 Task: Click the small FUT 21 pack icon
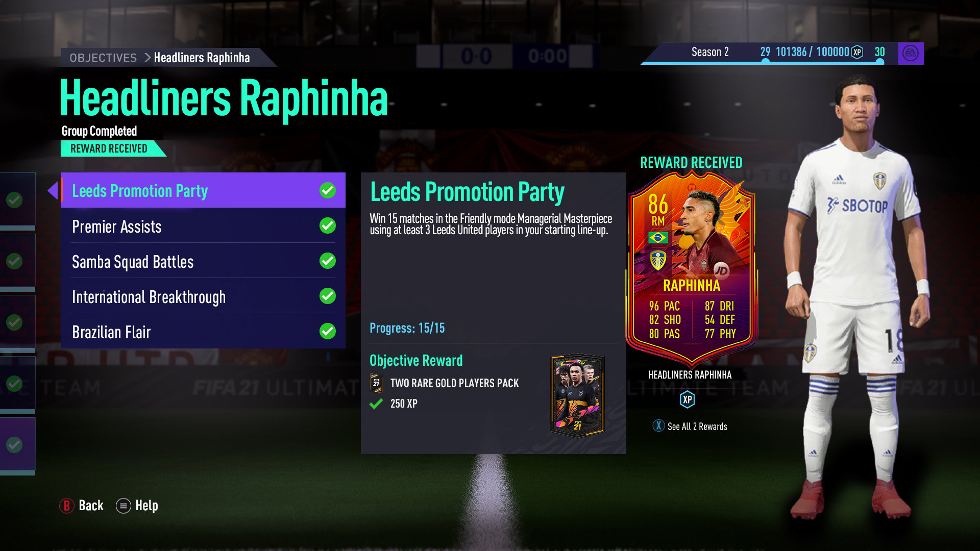coord(376,383)
